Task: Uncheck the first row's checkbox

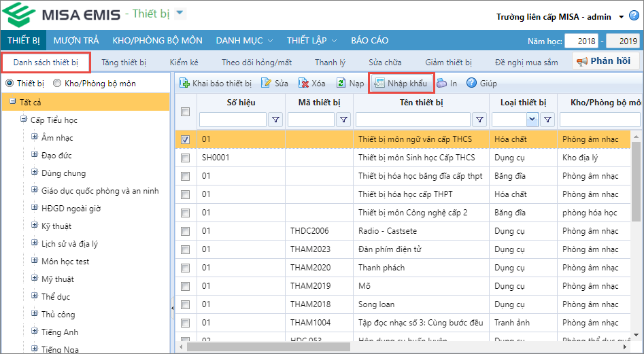Action: point(186,139)
